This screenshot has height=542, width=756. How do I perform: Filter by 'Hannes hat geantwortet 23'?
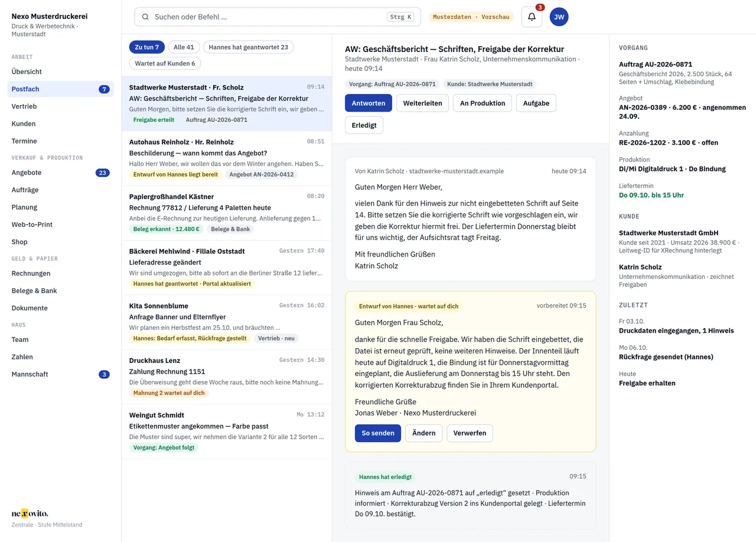click(248, 47)
